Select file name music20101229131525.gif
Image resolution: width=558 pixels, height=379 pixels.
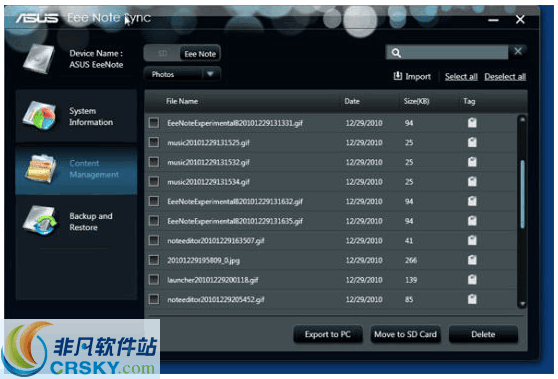[208, 143]
